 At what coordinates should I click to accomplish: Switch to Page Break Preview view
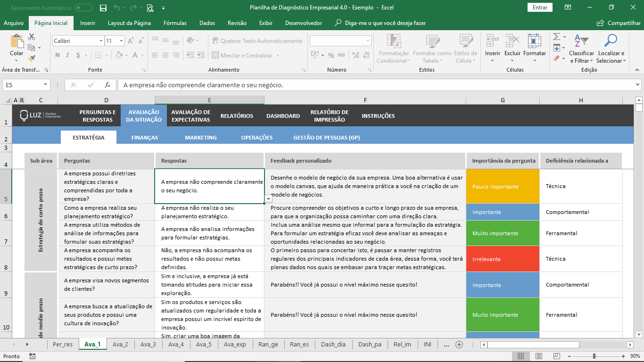[x=557, y=356]
